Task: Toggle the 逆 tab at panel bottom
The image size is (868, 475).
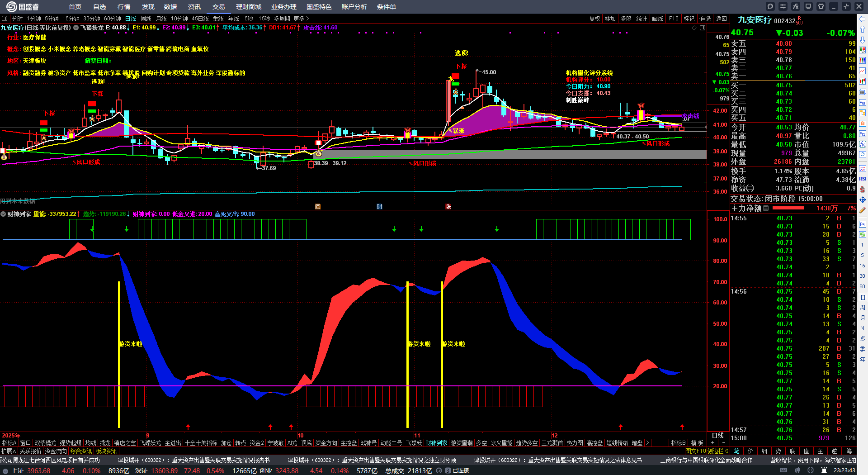Action: (x=834, y=451)
